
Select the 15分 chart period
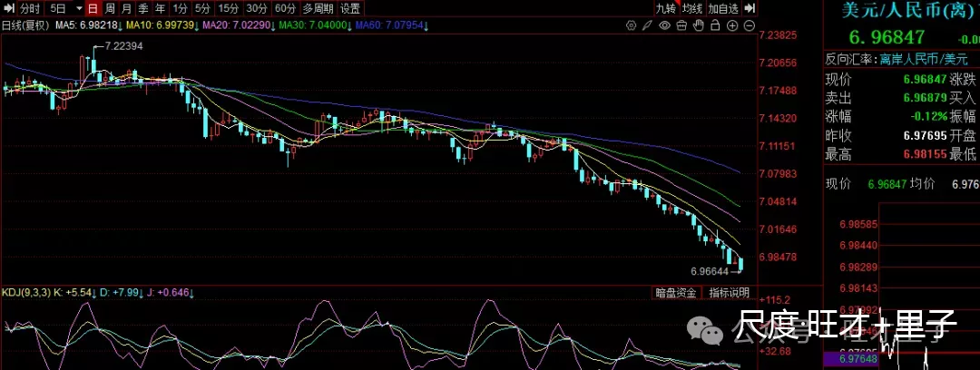pyautogui.click(x=229, y=8)
